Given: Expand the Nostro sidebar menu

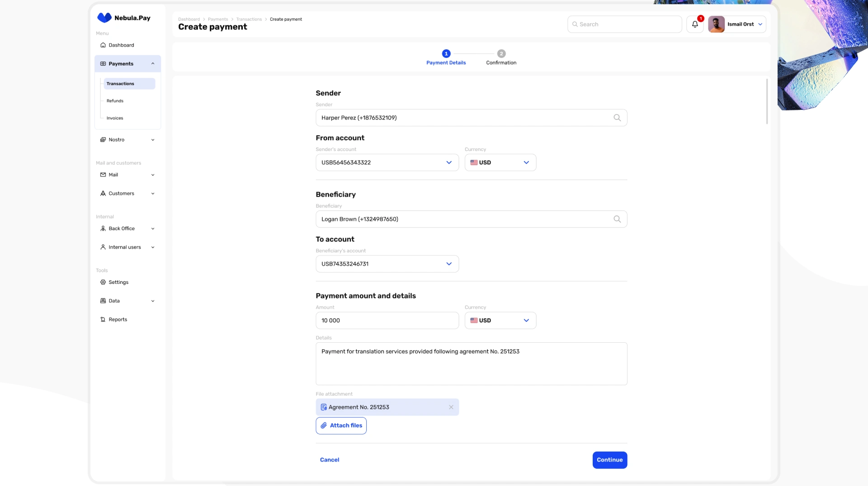Looking at the screenshot, I should click(153, 140).
